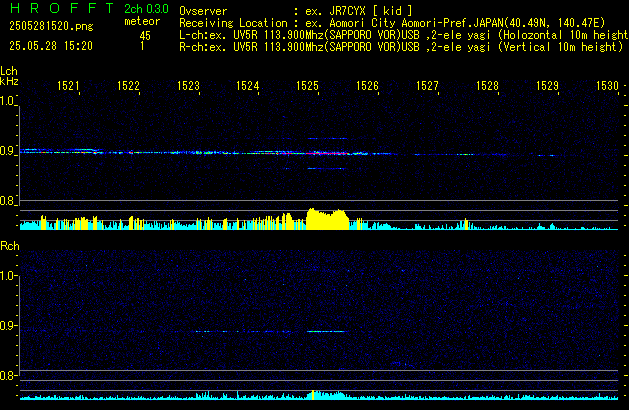
Task: Click the green Rch echo streak near 1525
Action: [326, 331]
